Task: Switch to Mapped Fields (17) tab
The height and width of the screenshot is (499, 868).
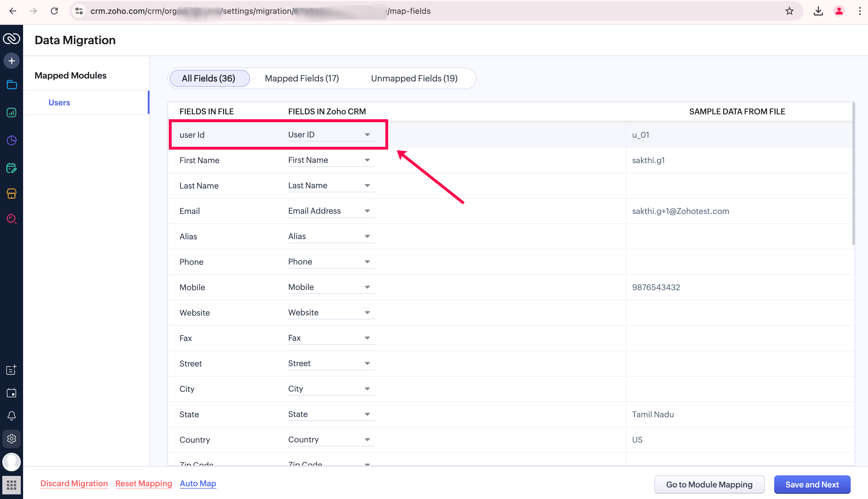Action: 302,79
